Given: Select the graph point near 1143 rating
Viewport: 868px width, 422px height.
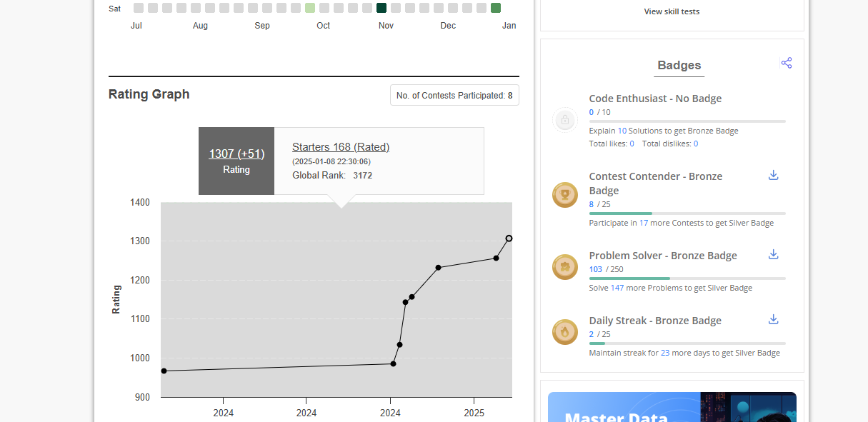Looking at the screenshot, I should pyautogui.click(x=405, y=302).
